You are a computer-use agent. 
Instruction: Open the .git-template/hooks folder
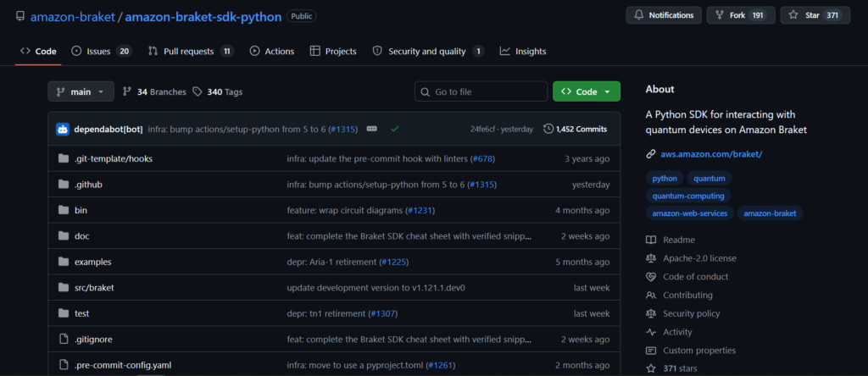(114, 158)
